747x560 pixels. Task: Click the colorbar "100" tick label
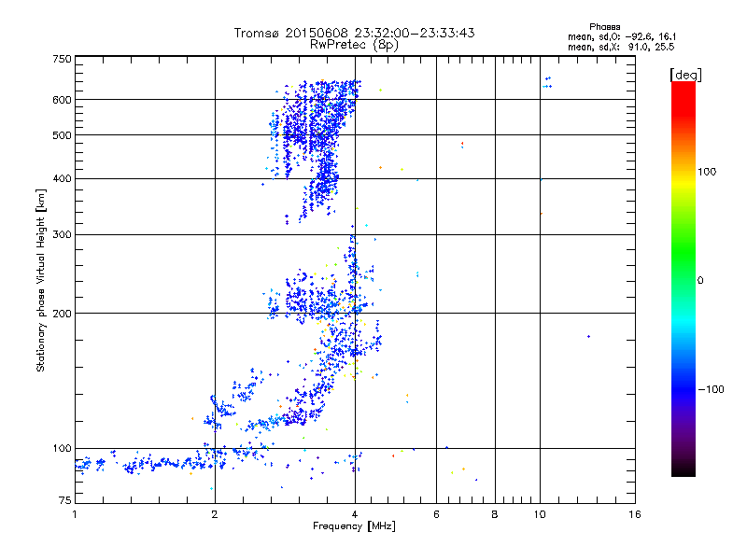(x=707, y=172)
